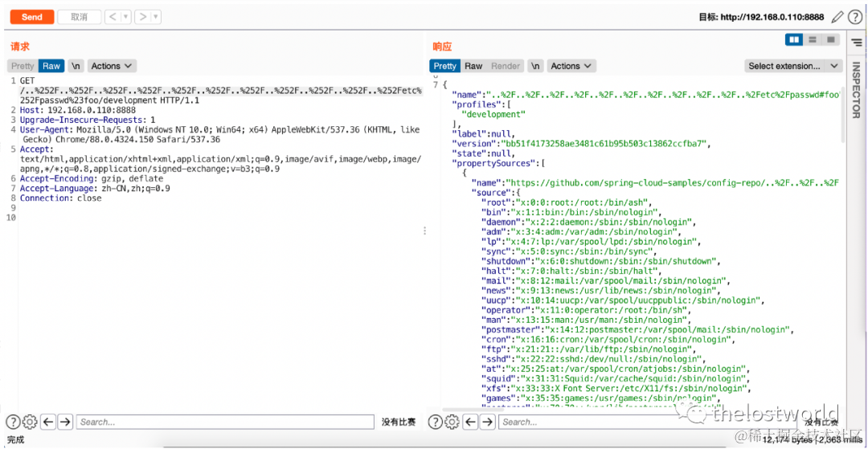This screenshot has height=449, width=868.
Task: Jump to previous response search match
Action: click(x=471, y=422)
